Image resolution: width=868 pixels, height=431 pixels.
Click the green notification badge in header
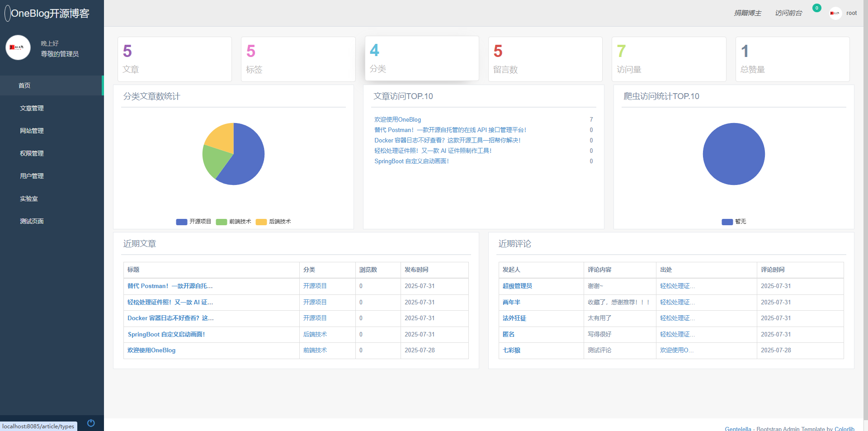[x=816, y=8]
